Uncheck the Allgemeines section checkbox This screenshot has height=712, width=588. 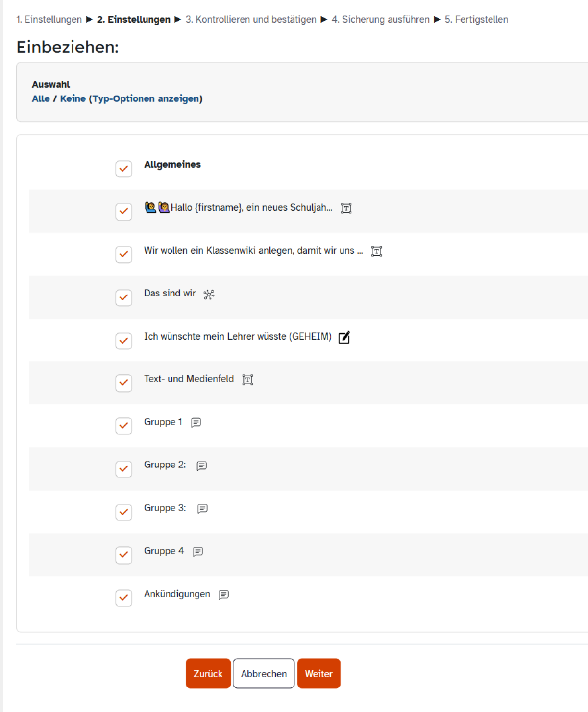pyautogui.click(x=124, y=169)
